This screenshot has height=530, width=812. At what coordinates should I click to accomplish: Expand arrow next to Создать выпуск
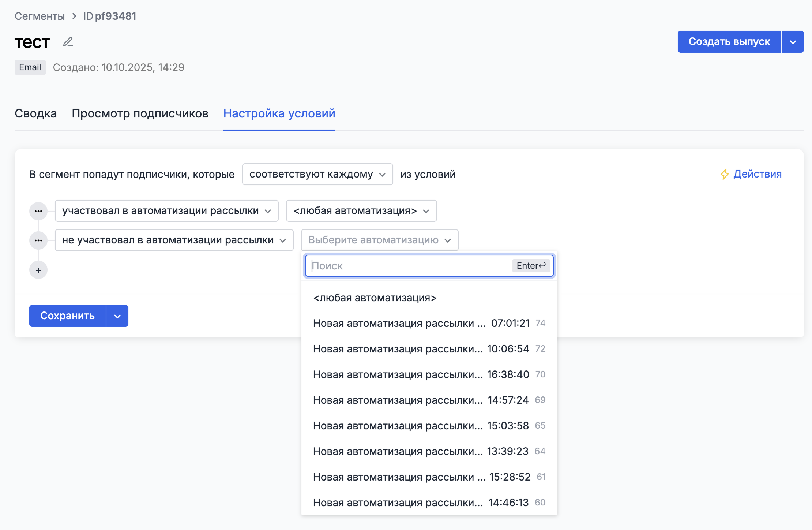click(x=793, y=42)
